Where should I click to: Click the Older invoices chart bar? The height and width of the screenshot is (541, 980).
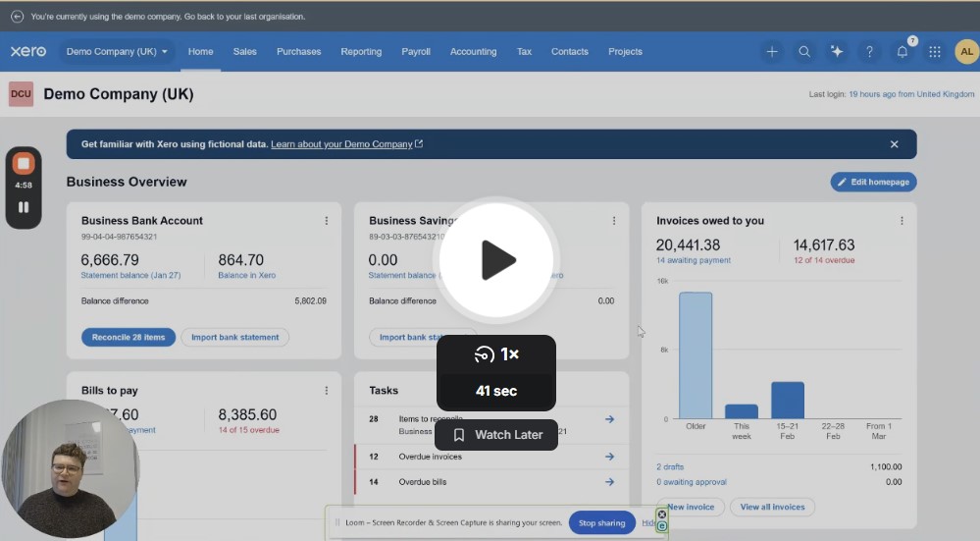(x=696, y=355)
